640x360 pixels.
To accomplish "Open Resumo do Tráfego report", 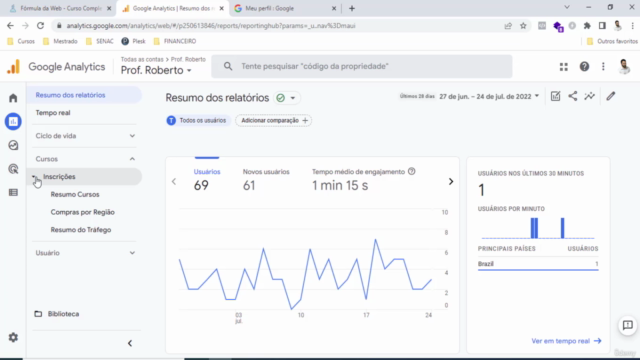I will tap(81, 230).
